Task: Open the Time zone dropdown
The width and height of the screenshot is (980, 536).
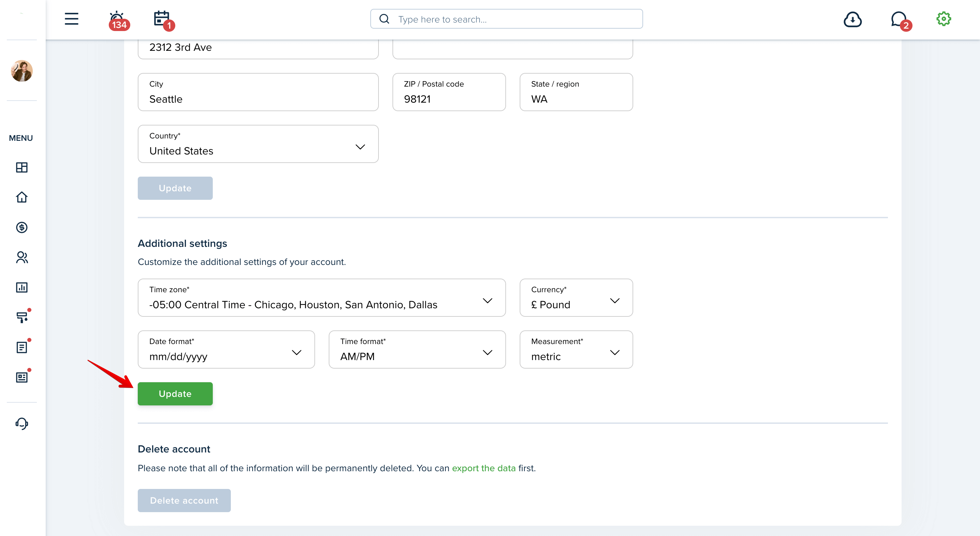Action: coord(322,297)
